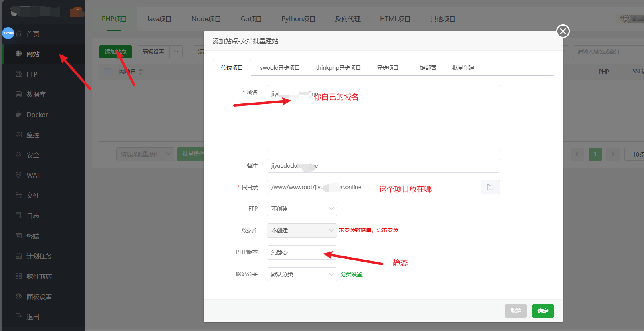Click the WAF shield icon
The image size is (644, 331).
click(18, 175)
